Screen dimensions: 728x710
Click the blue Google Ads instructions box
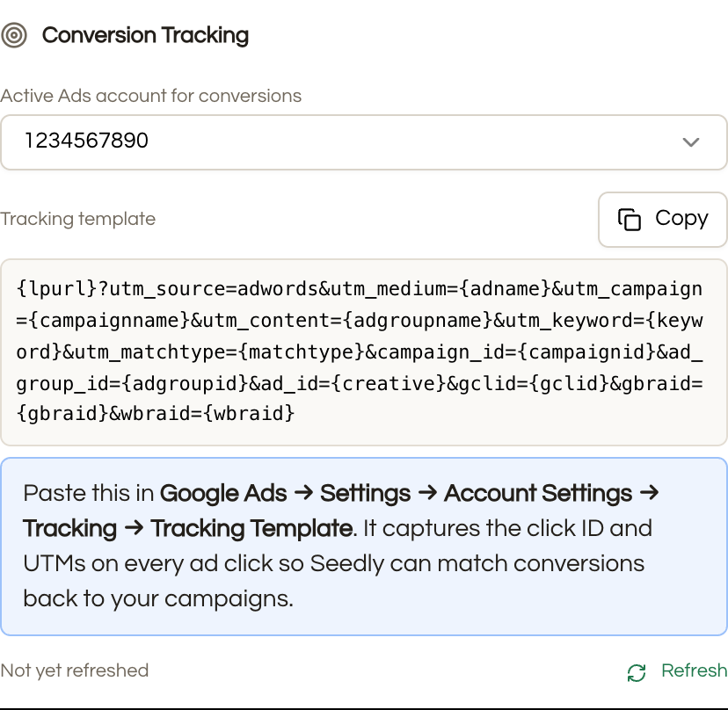(363, 547)
